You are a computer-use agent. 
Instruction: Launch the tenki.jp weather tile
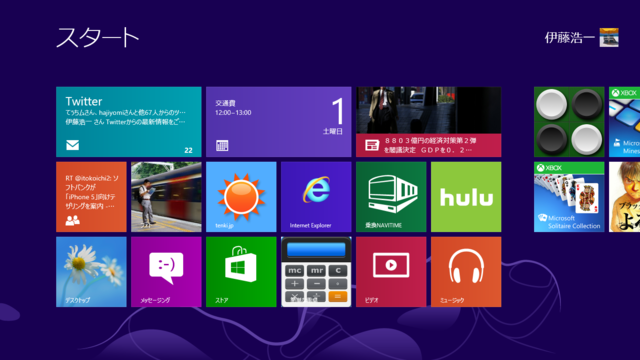(x=241, y=197)
